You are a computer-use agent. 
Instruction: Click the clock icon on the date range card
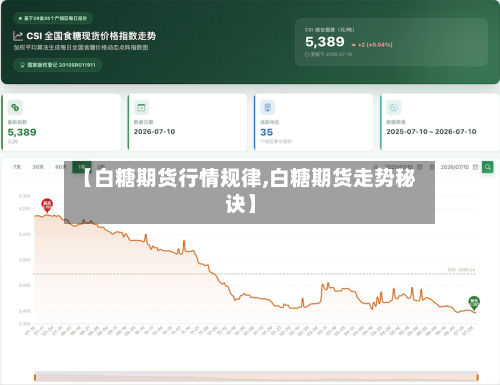pyautogui.click(x=394, y=107)
